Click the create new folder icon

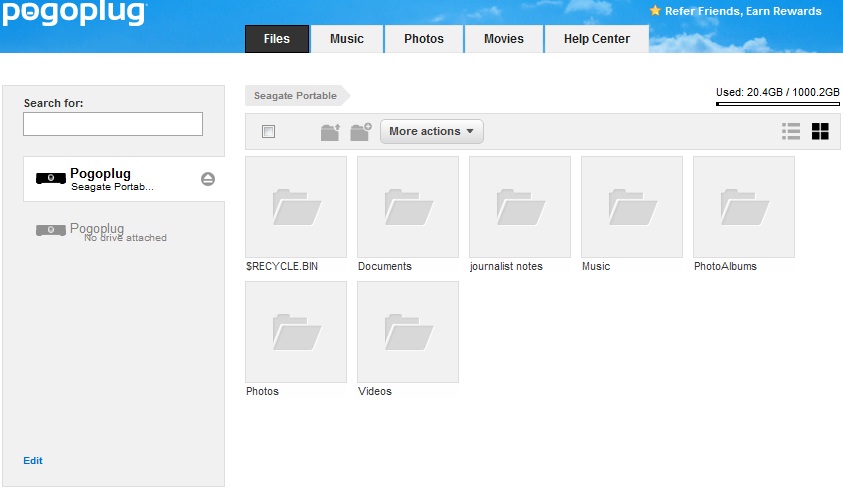(360, 132)
